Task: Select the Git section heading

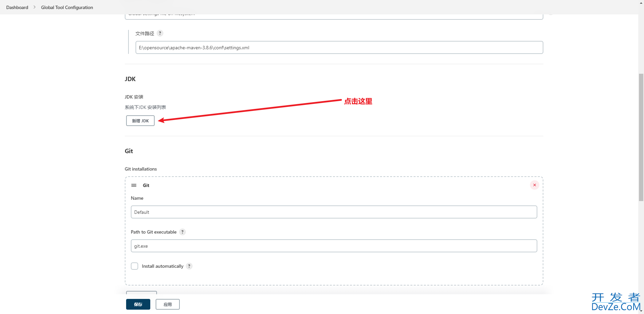Action: [129, 151]
